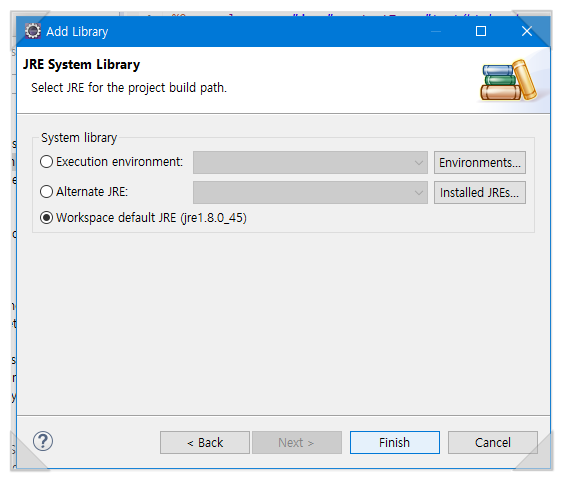Select the Execution environment radio button
Screen dimensions: 563x481
point(46,162)
